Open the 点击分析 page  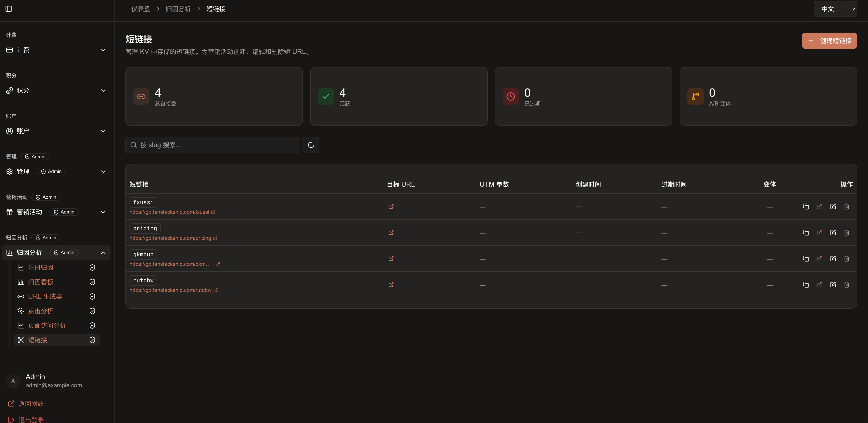[56, 311]
